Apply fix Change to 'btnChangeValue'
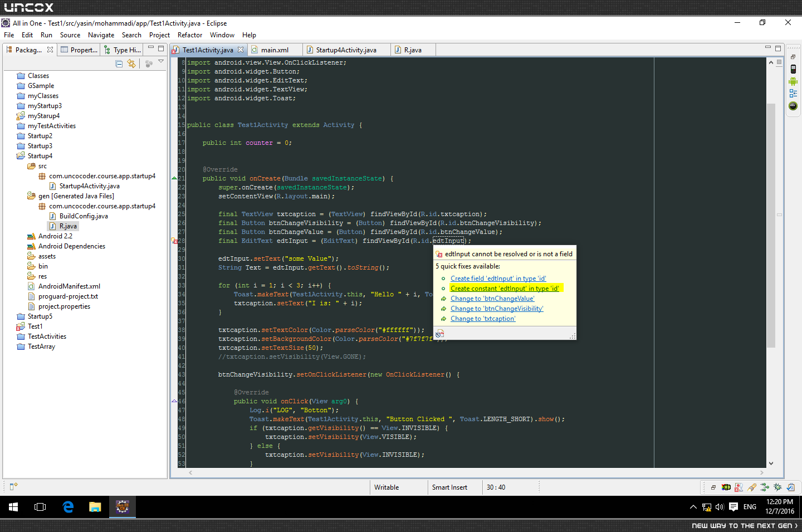The image size is (802, 532). pyautogui.click(x=492, y=299)
